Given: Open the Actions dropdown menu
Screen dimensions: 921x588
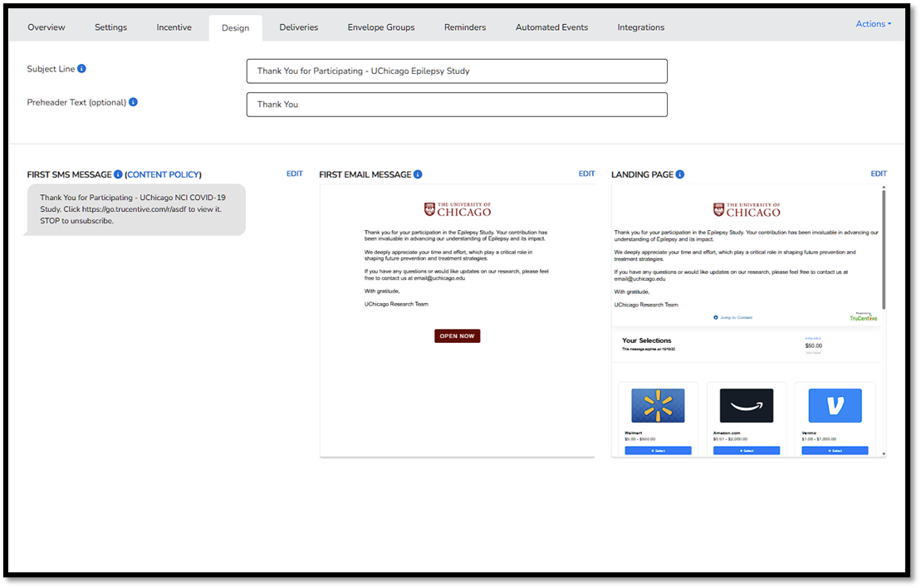Looking at the screenshot, I should [x=873, y=23].
